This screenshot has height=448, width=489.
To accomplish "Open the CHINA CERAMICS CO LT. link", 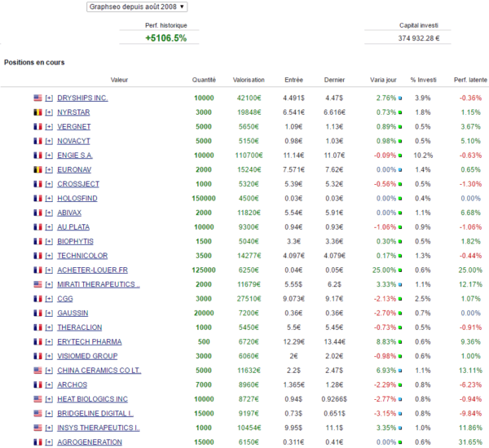I will pos(99,371).
